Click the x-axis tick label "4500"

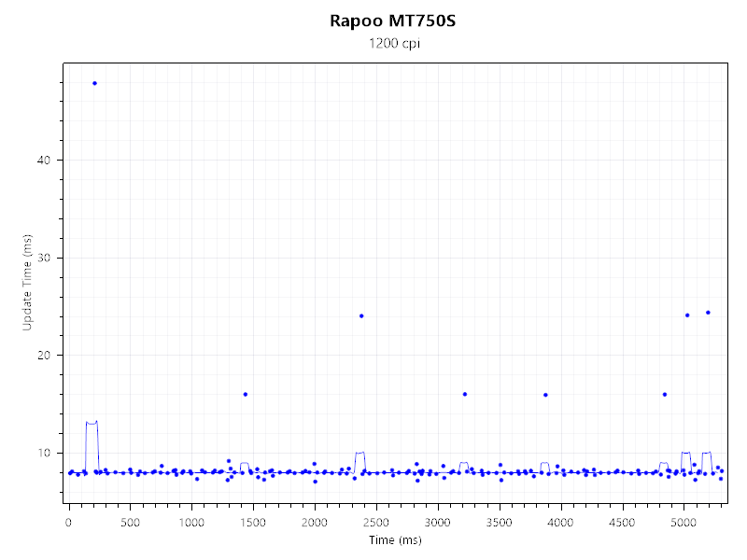click(x=622, y=523)
